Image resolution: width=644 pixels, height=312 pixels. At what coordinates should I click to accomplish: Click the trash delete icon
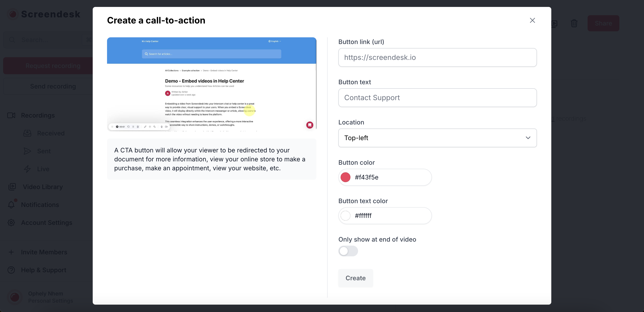point(574,23)
